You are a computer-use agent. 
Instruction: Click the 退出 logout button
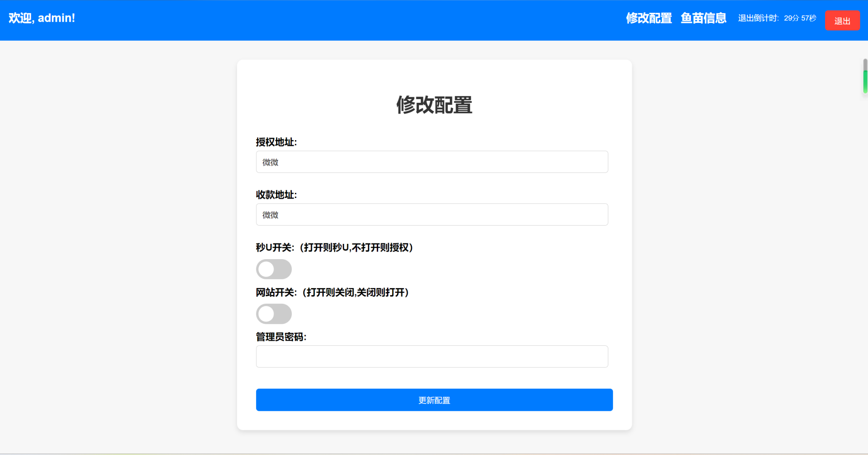pyautogui.click(x=842, y=20)
